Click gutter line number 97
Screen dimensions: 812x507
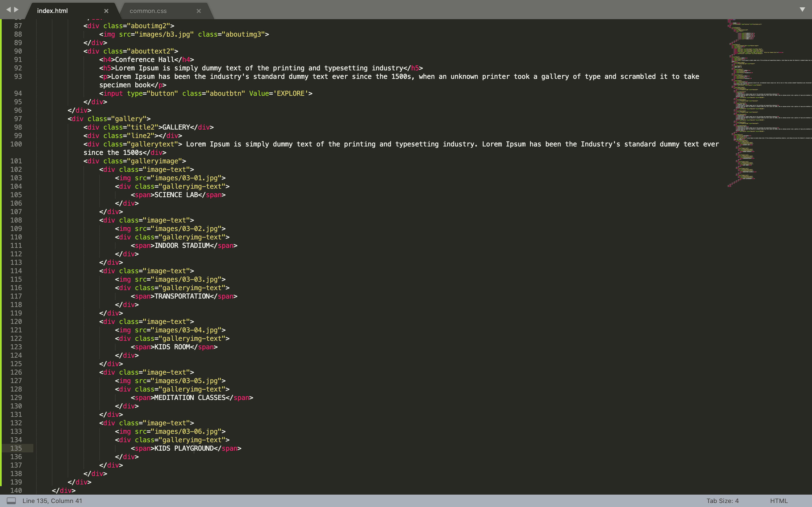[18, 119]
